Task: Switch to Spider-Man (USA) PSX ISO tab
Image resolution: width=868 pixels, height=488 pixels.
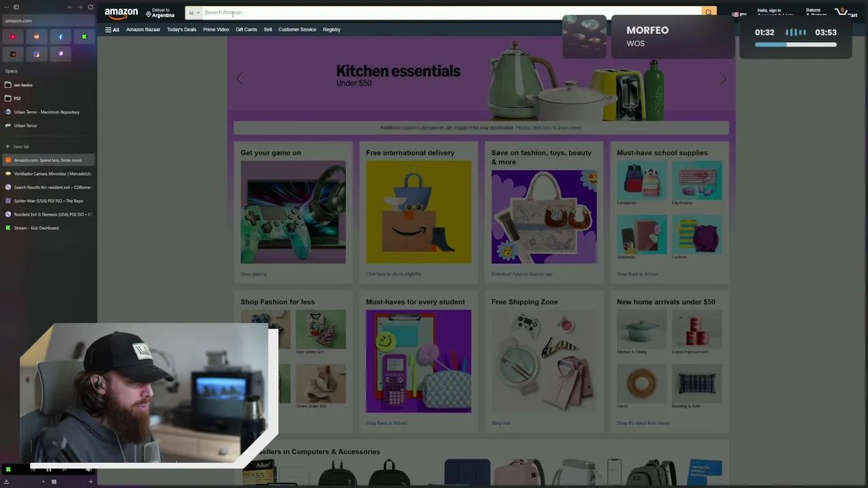Action: [47, 201]
